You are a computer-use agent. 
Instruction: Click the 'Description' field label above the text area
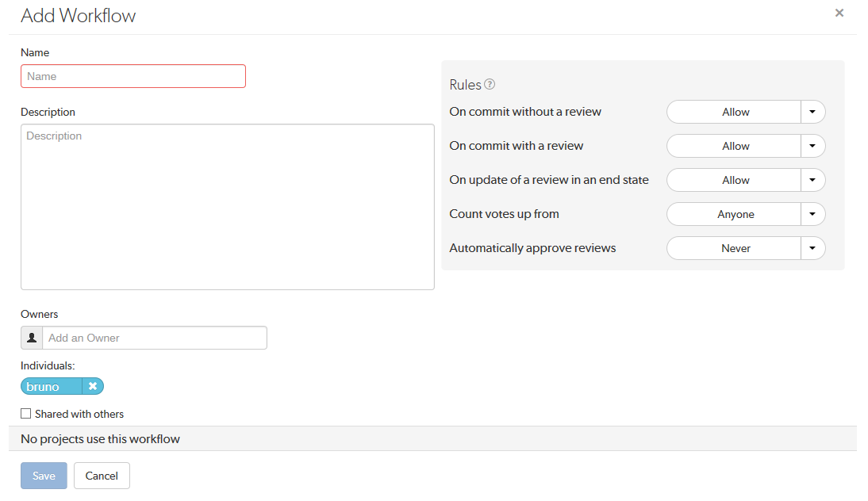pyautogui.click(x=48, y=112)
